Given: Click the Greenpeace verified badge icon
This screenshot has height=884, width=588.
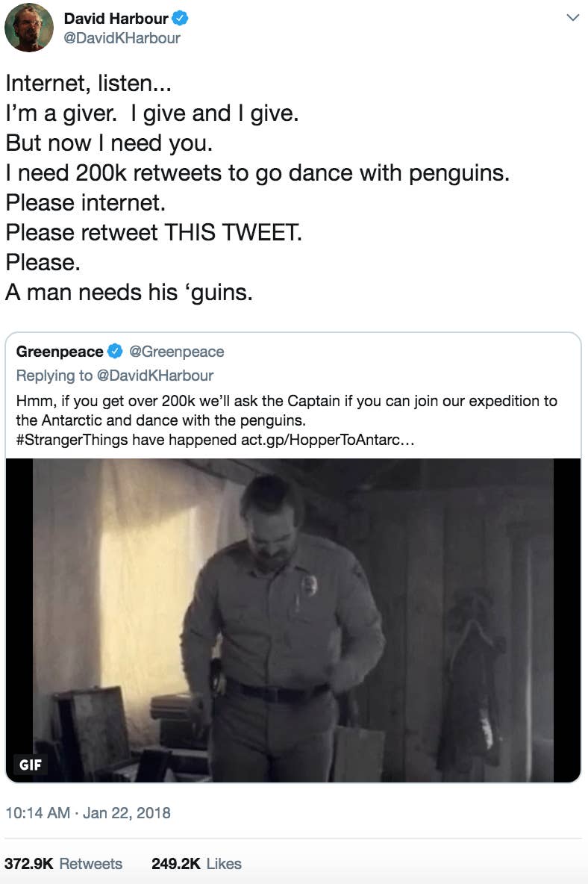Looking at the screenshot, I should click(x=116, y=351).
